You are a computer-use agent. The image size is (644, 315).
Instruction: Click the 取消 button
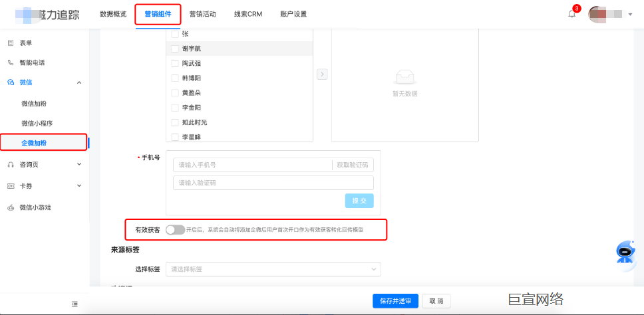tap(436, 301)
